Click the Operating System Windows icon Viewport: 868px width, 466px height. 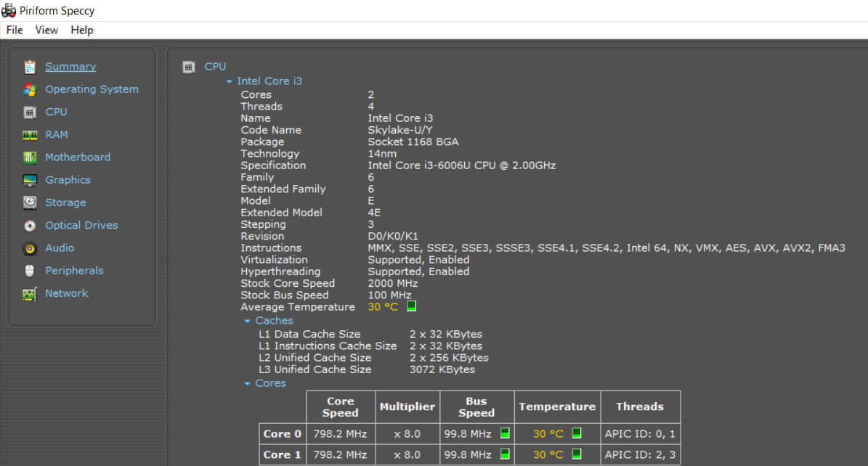click(30, 89)
